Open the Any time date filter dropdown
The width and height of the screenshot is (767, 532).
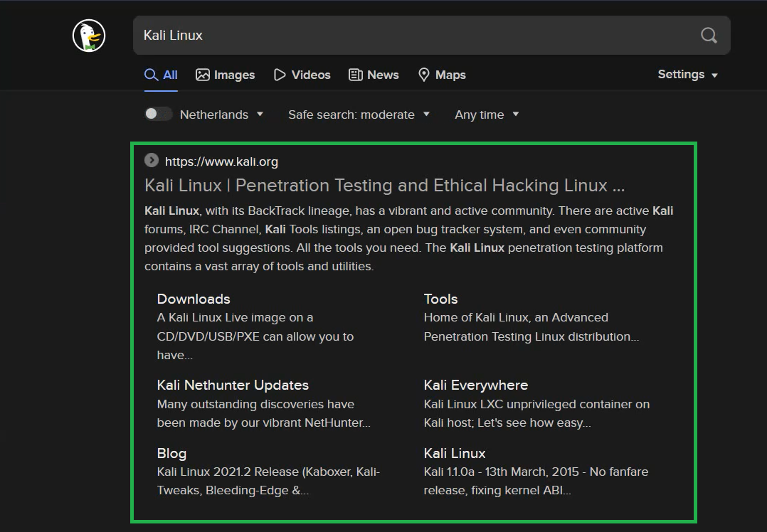[487, 114]
